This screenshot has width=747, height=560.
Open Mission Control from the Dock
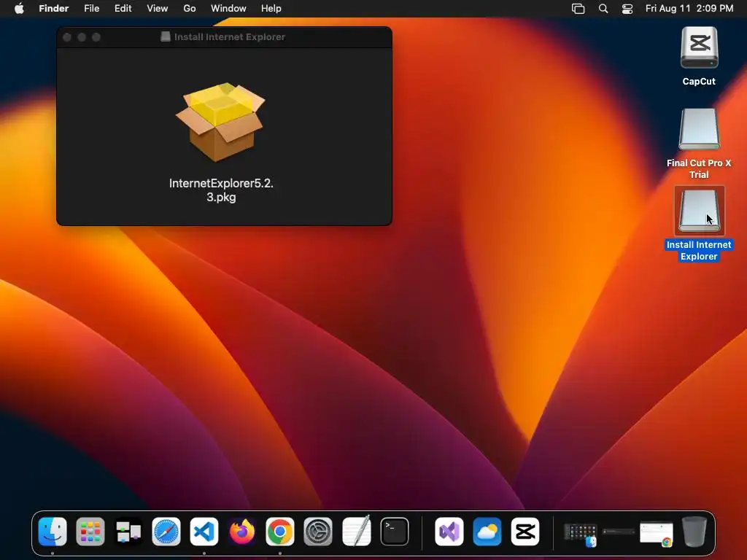pos(128,532)
